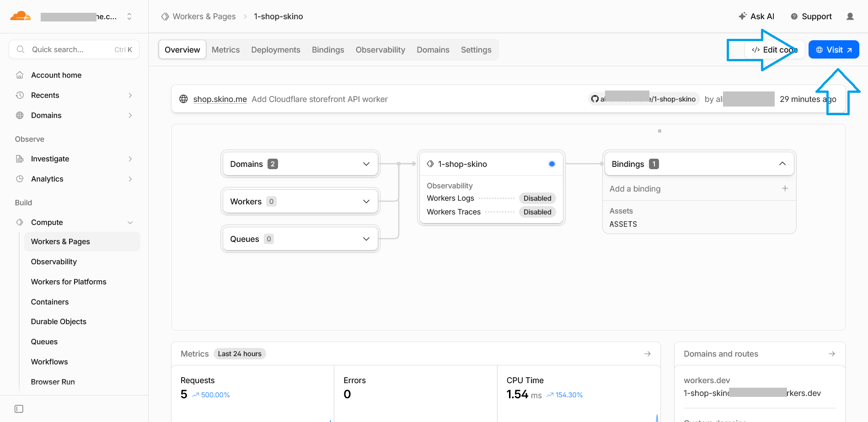Open the shop.skino.me link
This screenshot has height=422, width=868.
220,99
